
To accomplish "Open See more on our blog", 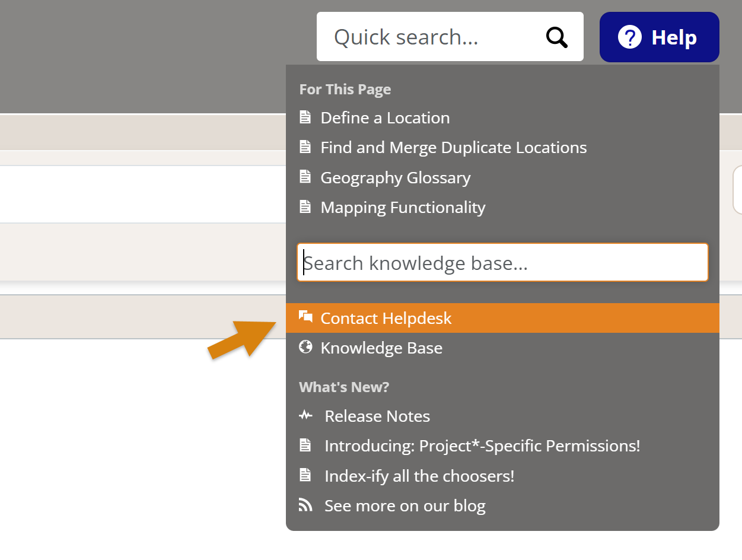I will [405, 506].
